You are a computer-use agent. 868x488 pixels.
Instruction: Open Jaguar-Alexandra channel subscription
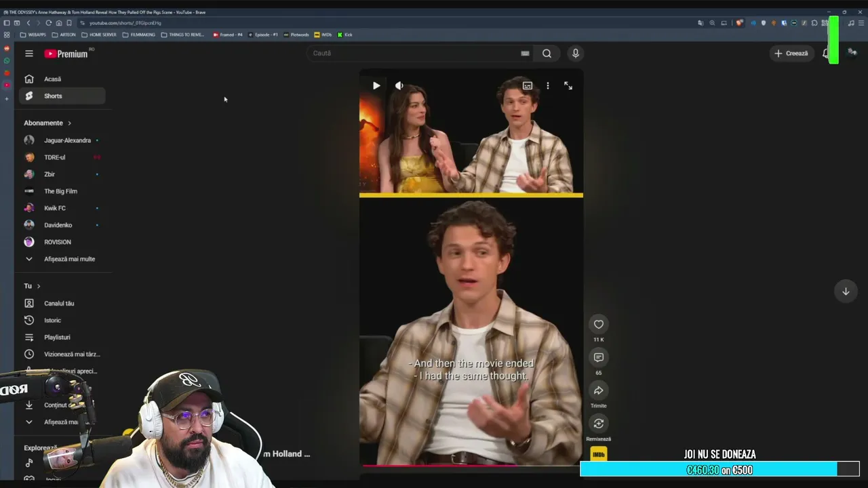(x=62, y=140)
